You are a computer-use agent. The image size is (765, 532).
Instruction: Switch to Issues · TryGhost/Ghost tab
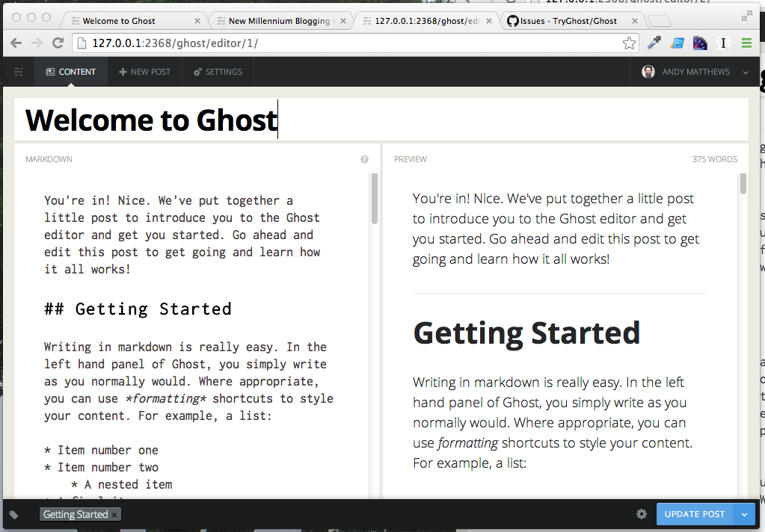point(568,21)
